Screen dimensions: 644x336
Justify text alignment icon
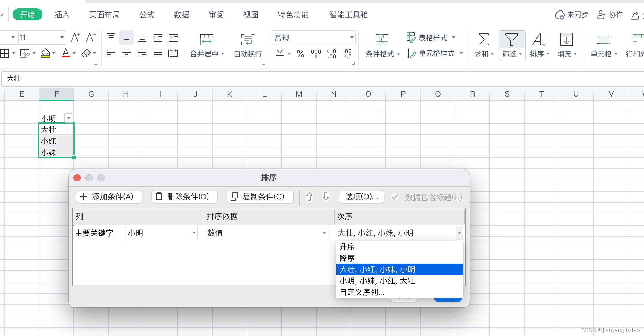tap(158, 54)
